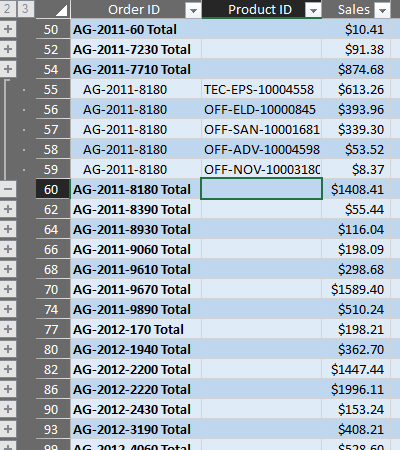The image size is (400, 450).
Task: Click the select-all corner triangle
Action: click(x=53, y=9)
